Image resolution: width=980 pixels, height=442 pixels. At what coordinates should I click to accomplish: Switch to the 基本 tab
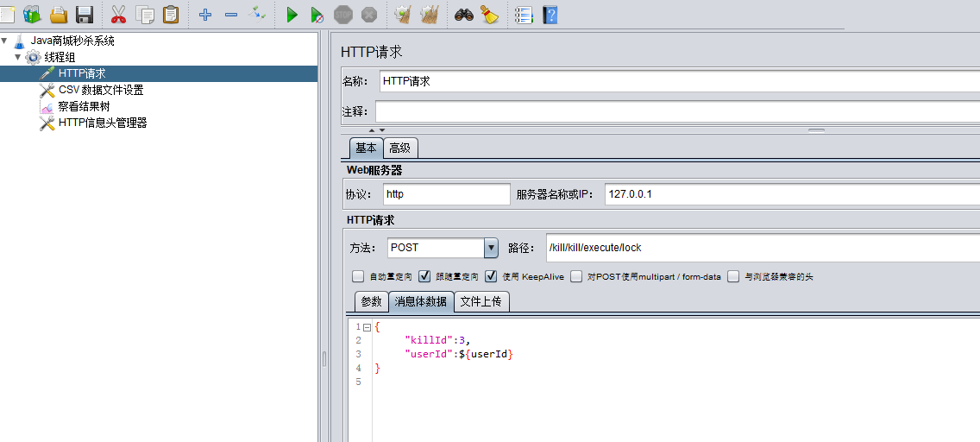[367, 148]
